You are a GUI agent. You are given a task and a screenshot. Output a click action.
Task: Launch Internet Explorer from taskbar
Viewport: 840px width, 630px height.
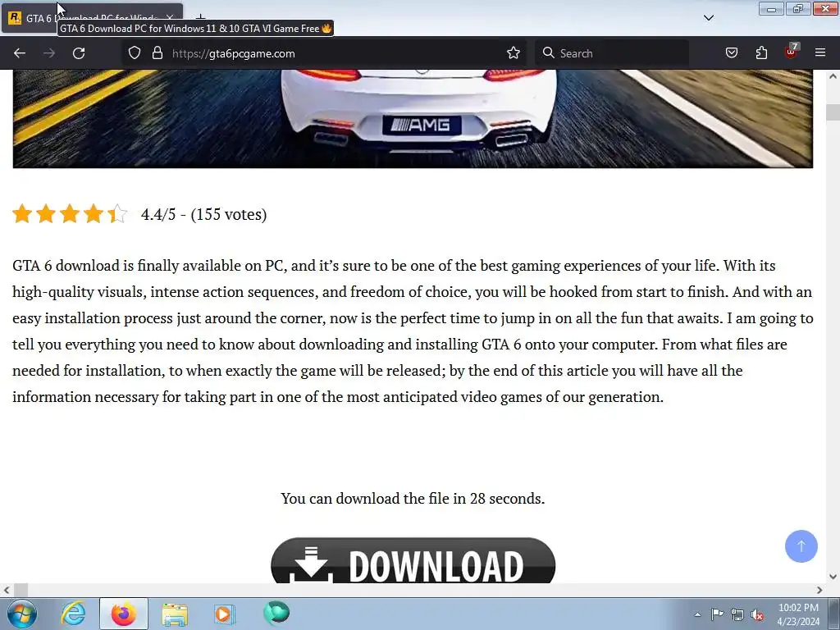tap(73, 614)
